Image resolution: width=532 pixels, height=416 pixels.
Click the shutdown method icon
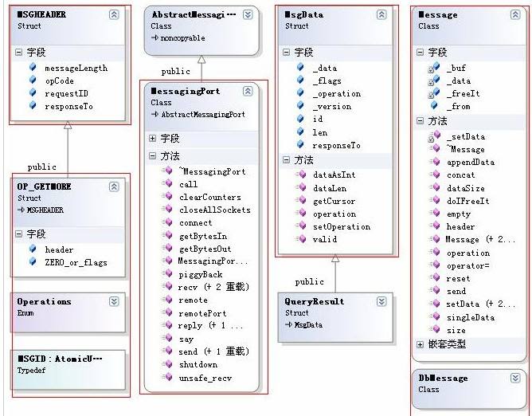167,363
